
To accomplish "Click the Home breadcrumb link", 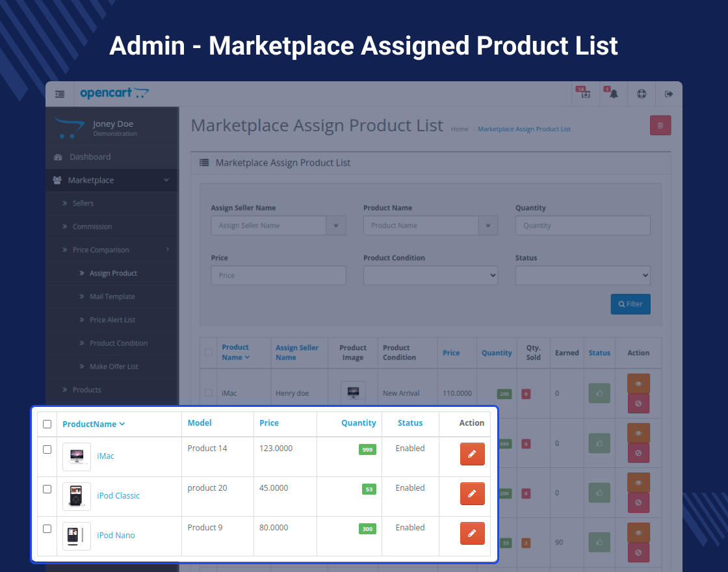I will pos(460,129).
